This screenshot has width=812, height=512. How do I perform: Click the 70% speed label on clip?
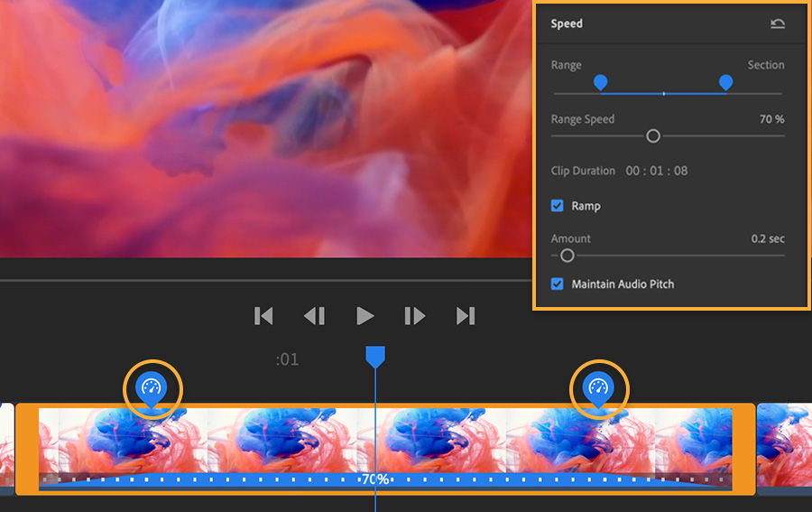375,479
